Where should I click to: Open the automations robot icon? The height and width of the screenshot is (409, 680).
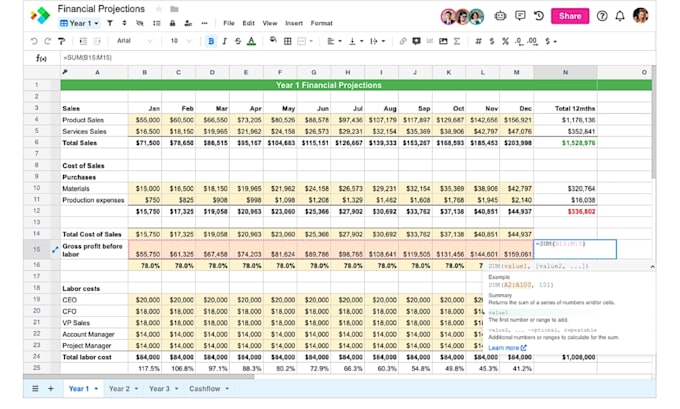(500, 16)
